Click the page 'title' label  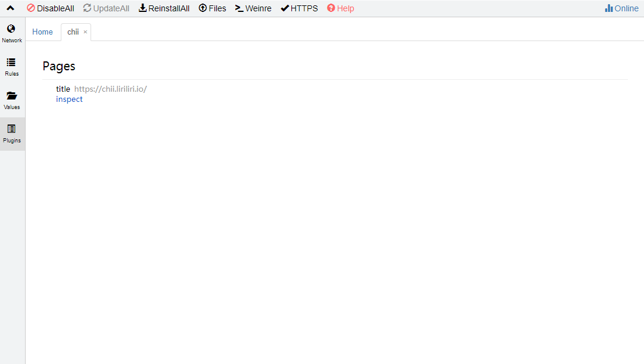[x=63, y=89]
